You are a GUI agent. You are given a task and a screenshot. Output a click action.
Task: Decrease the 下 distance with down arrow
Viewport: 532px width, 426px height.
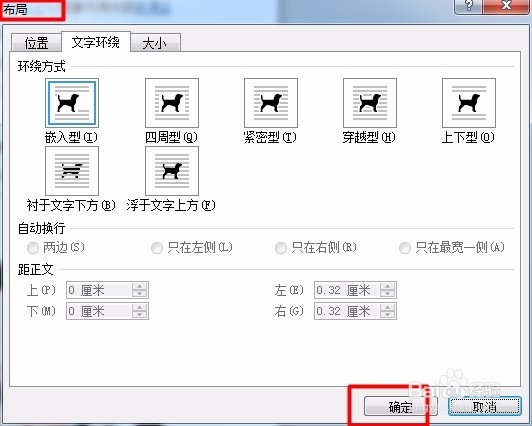[x=139, y=315]
